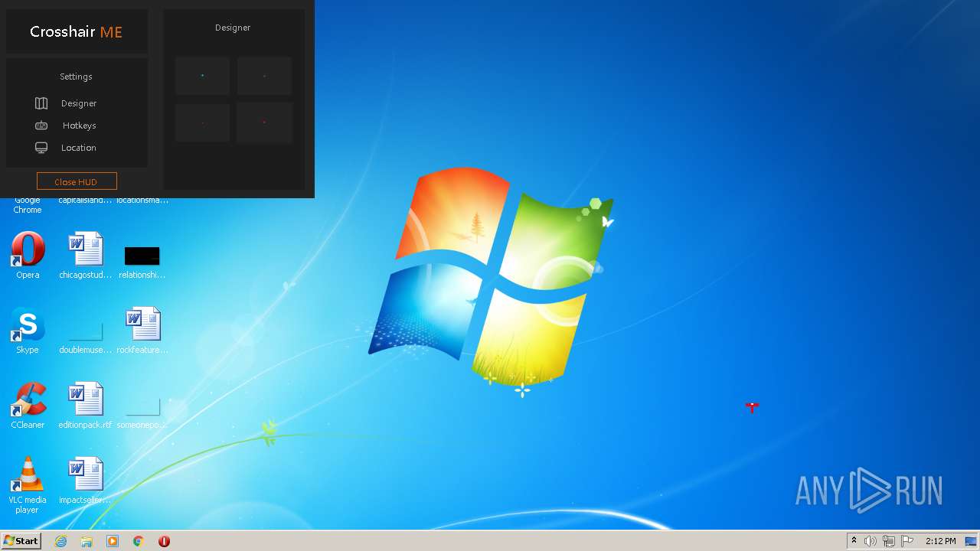The width and height of the screenshot is (980, 551).
Task: Open the network status tray icon
Action: click(x=889, y=541)
